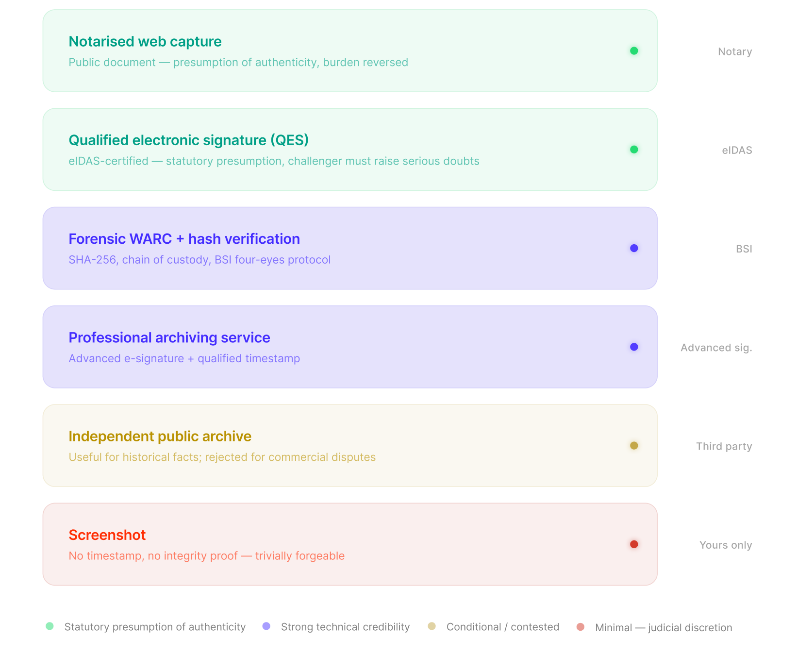Screen dimensions: 797x672
Task: Select the red dot on the Screenshot card
Action: click(x=634, y=544)
